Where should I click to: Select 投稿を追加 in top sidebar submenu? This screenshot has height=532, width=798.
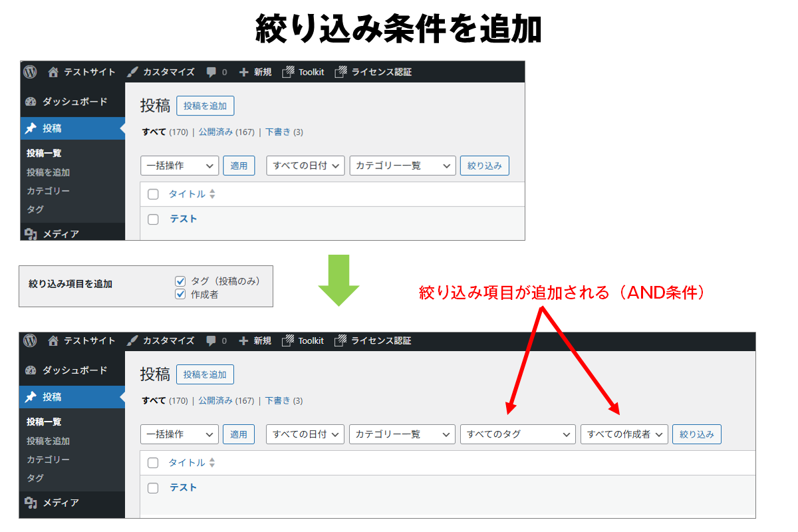pyautogui.click(x=48, y=172)
